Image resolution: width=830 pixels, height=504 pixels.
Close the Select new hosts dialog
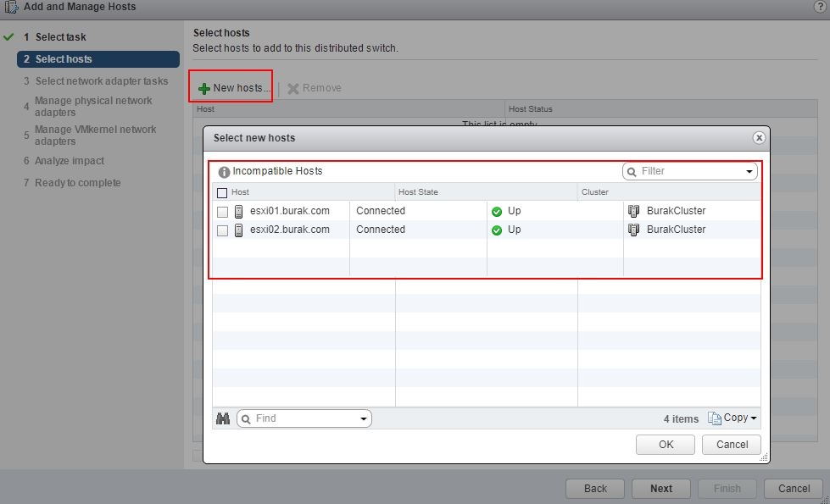tap(759, 137)
